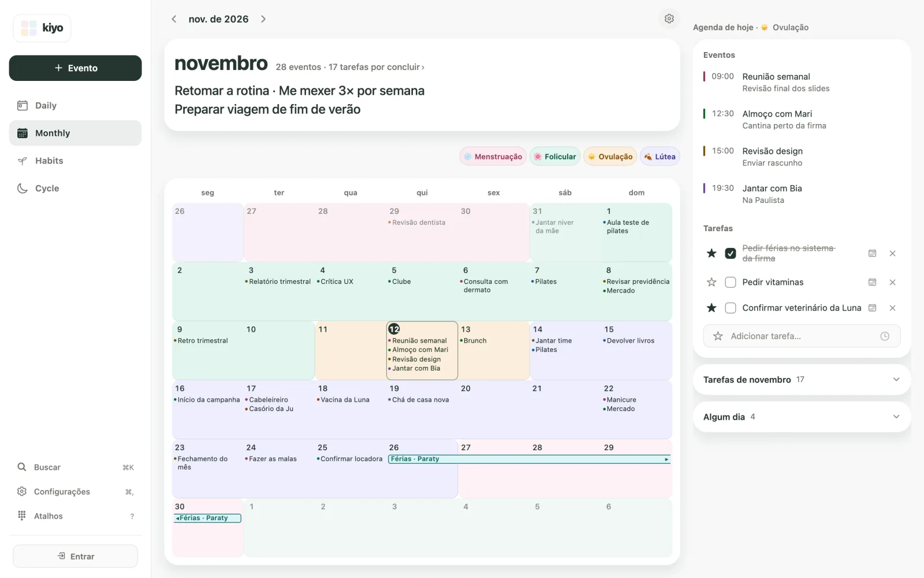Click Vacina da Luna event
This screenshot has width=924, height=578.
(x=343, y=399)
